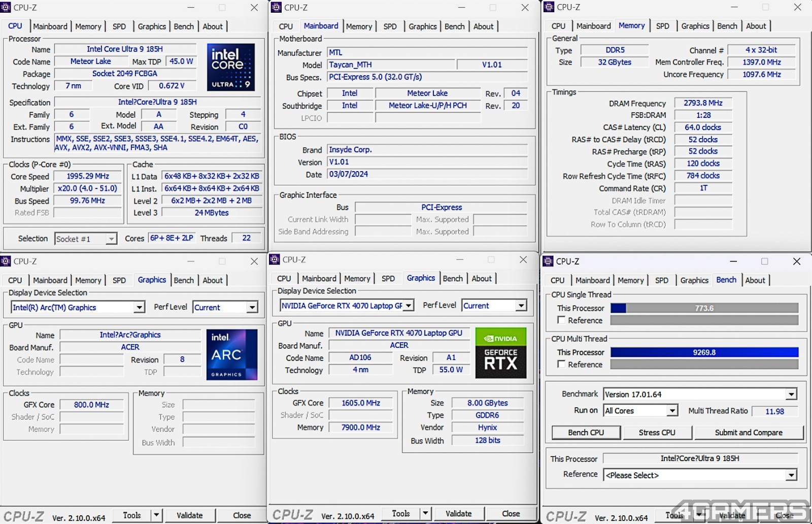Viewport: 812px width, 524px height.
Task: Click the Cores value 6P+8E+2LP
Action: [x=172, y=238]
